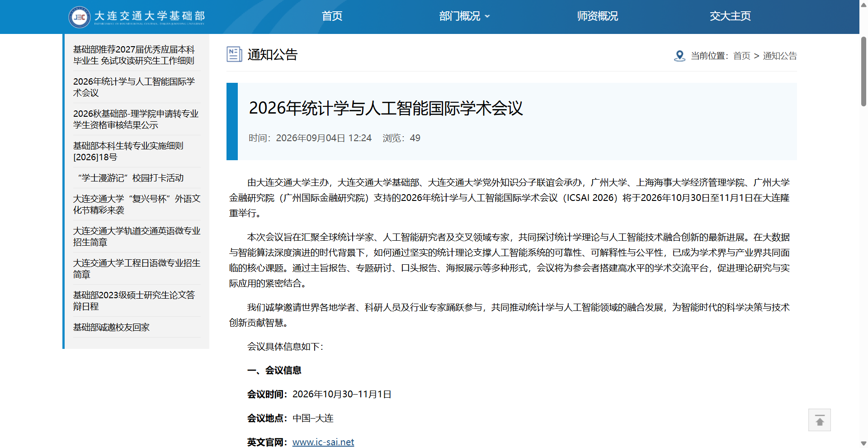
Task: Click the 通知公告 section heading text
Action: coord(273,55)
